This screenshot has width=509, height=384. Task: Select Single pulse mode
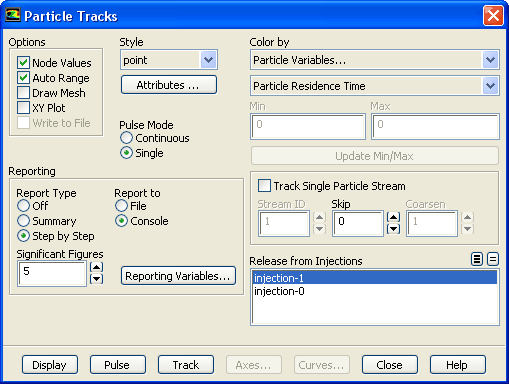pos(126,153)
